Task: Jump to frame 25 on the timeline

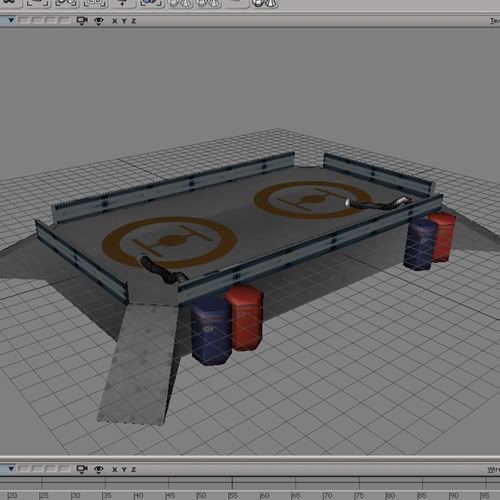Action: [44, 495]
